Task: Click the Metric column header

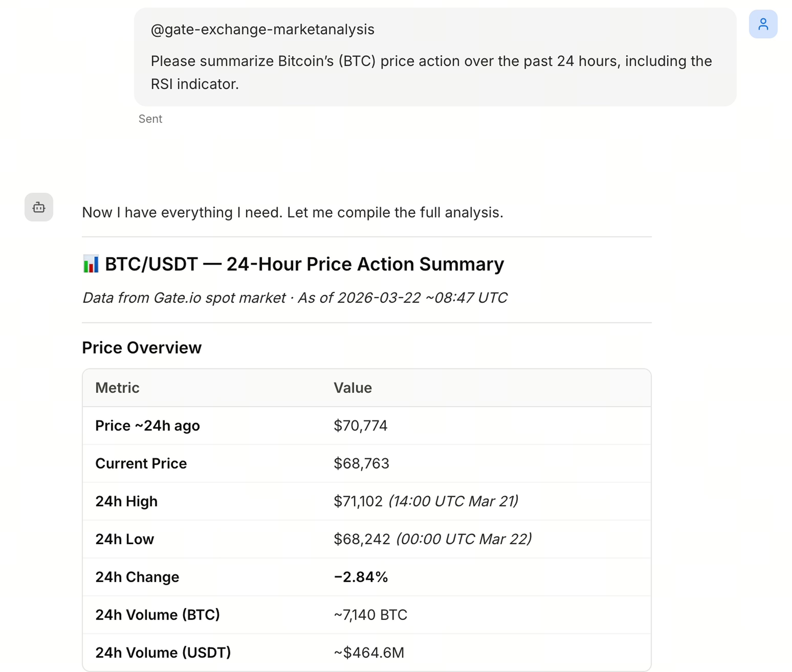Action: pyautogui.click(x=117, y=388)
